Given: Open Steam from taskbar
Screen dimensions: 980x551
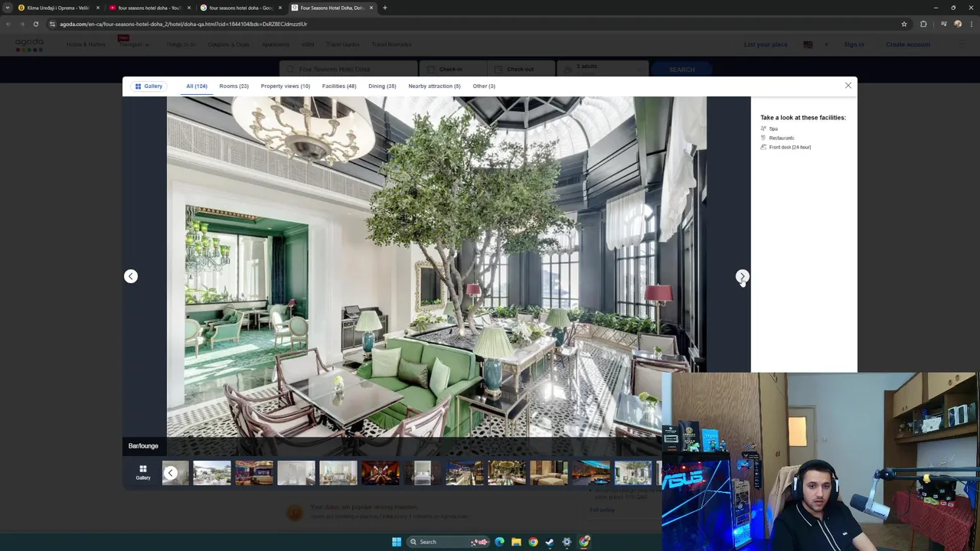Looking at the screenshot, I should pos(550,542).
